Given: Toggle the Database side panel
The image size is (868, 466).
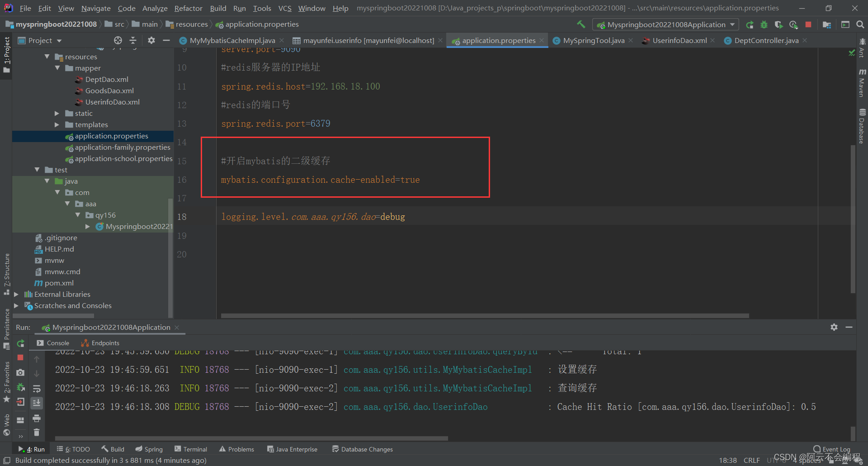Looking at the screenshot, I should pyautogui.click(x=862, y=126).
